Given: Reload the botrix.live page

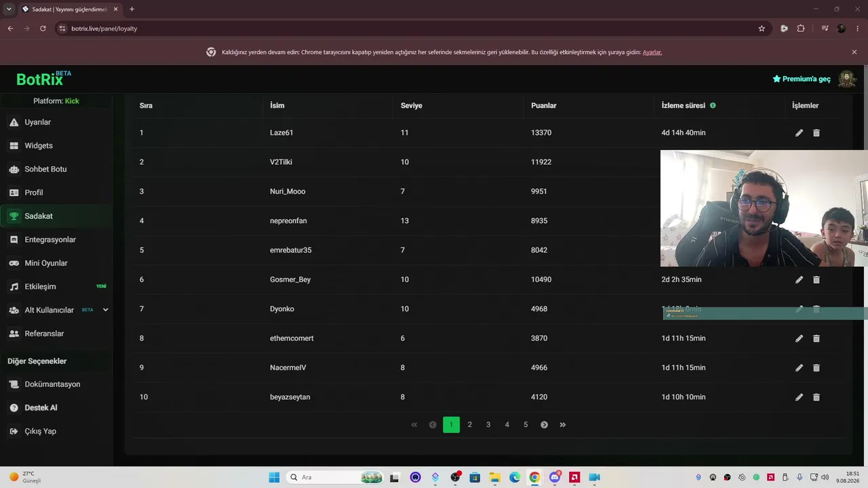Looking at the screenshot, I should click(x=43, y=28).
